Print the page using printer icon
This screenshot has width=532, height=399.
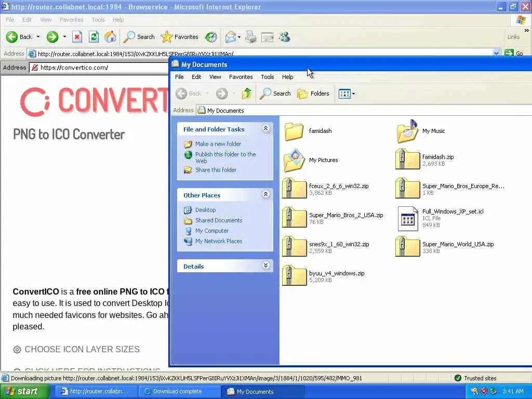tap(251, 37)
